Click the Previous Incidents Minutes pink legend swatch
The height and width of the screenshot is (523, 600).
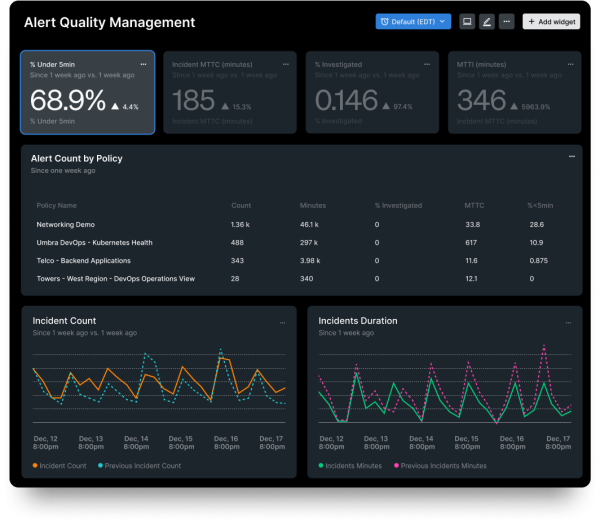click(397, 466)
